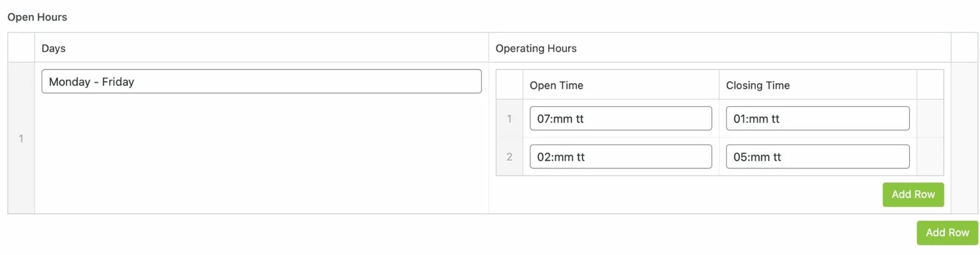Click the outer Open Hours row number 1 handle
The image size is (980, 255).
tap(21, 138)
